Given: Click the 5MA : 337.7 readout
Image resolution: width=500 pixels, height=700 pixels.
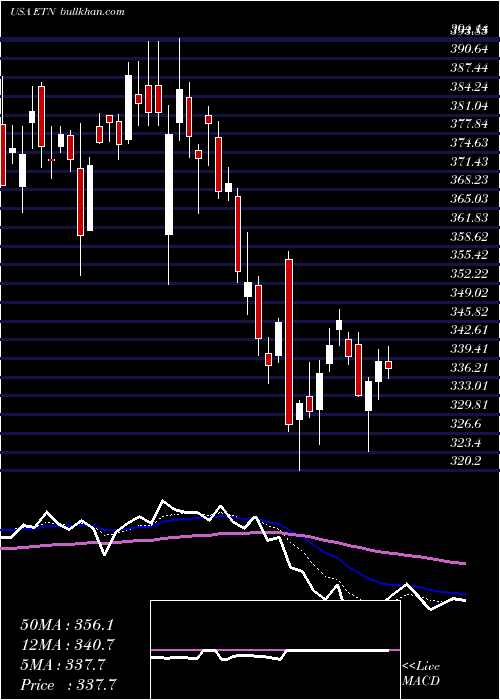Looking at the screenshot, I should pyautogui.click(x=62, y=665).
